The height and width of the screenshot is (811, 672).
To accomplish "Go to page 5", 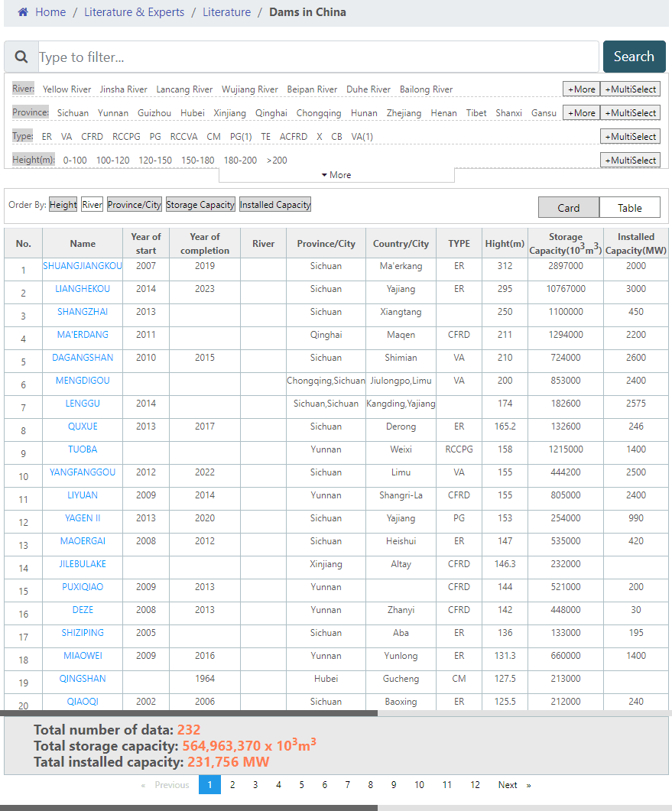I will tap(302, 784).
